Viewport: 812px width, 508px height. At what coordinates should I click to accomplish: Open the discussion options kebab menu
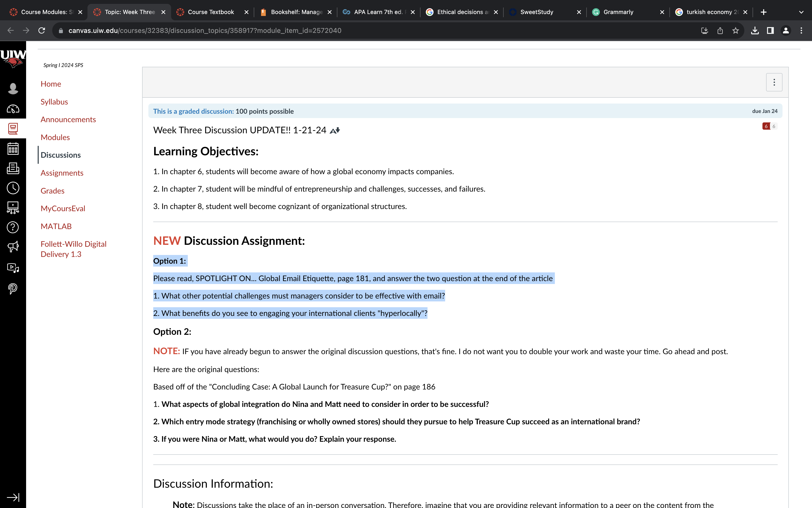point(774,82)
